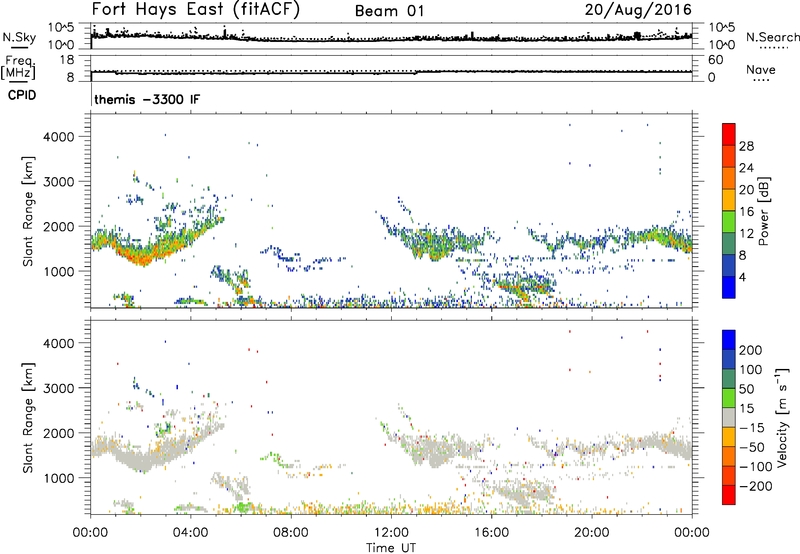The image size is (800, 554).
Task: Click the "-15" label on Velocity color bar
Action: [751, 428]
